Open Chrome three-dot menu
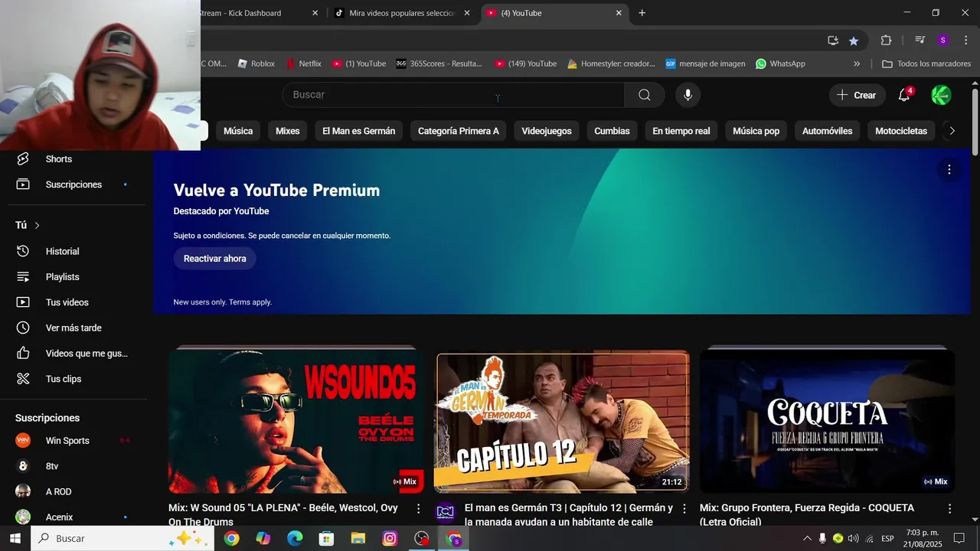Screen dimensions: 980x551 coord(965,40)
